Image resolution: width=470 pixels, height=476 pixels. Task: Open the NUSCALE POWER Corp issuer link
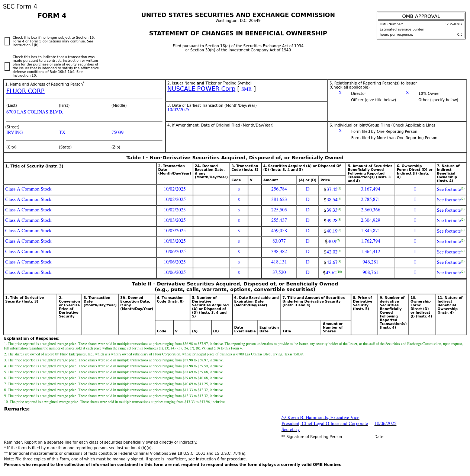coord(201,89)
